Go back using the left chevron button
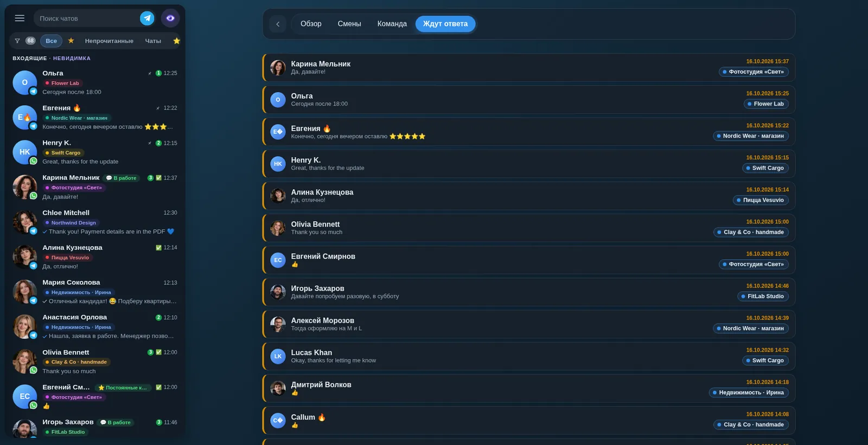The width and height of the screenshot is (868, 445). click(278, 24)
